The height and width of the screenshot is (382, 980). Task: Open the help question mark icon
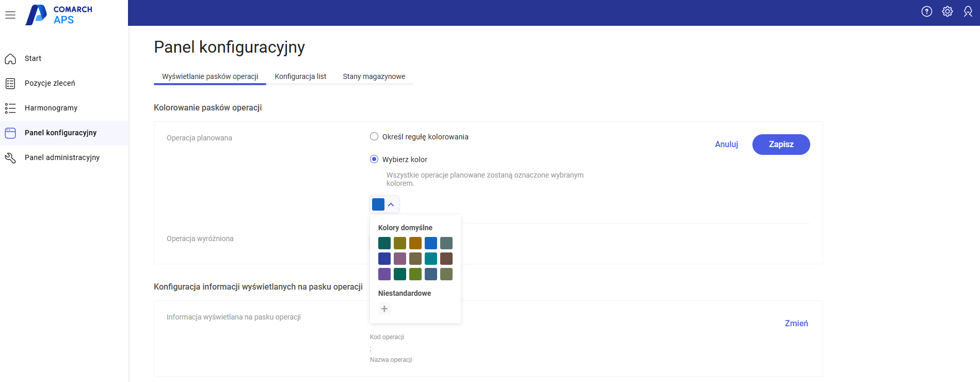926,11
